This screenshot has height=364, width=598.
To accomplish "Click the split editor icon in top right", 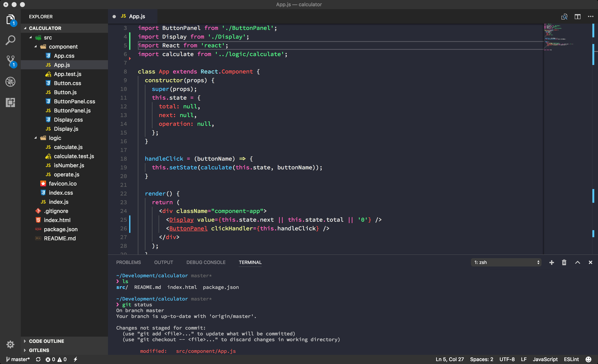I will click(577, 16).
